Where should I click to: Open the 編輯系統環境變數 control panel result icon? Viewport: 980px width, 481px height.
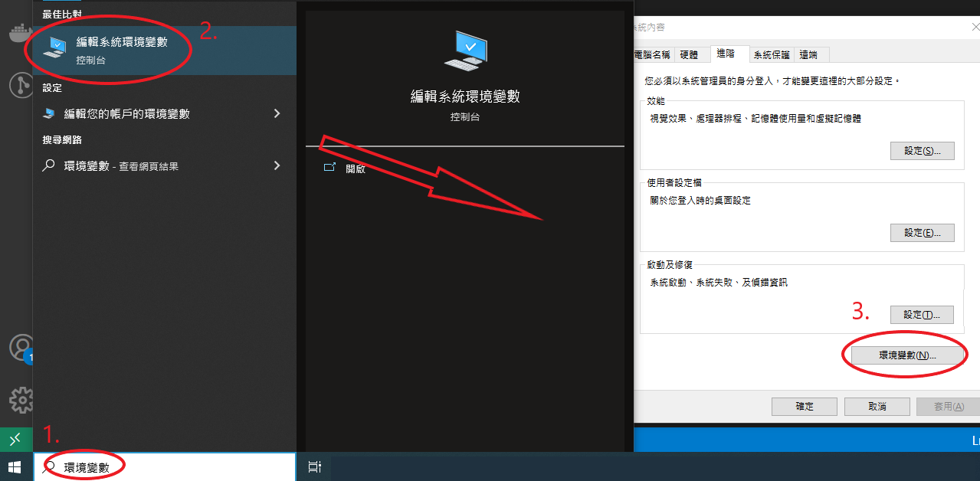click(55, 46)
